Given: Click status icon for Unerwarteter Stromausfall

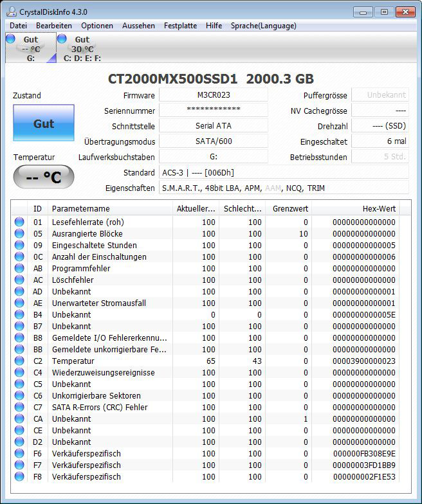Looking at the screenshot, I should (x=19, y=303).
